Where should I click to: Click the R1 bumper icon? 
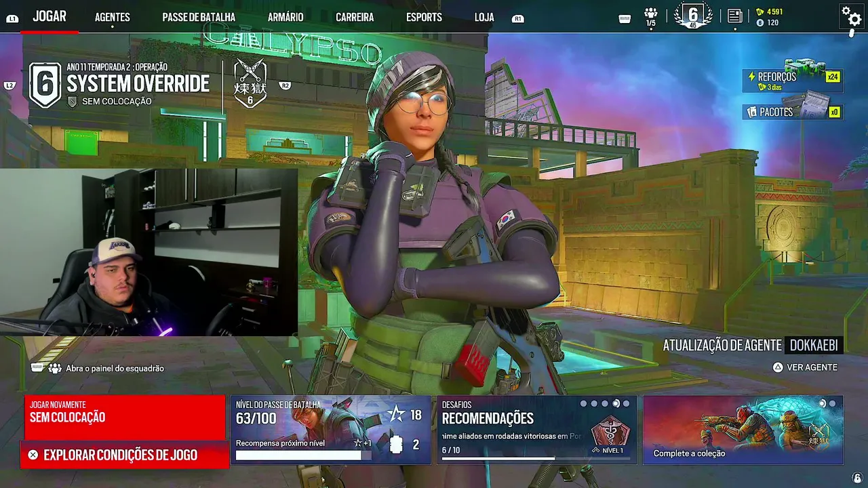(x=518, y=19)
